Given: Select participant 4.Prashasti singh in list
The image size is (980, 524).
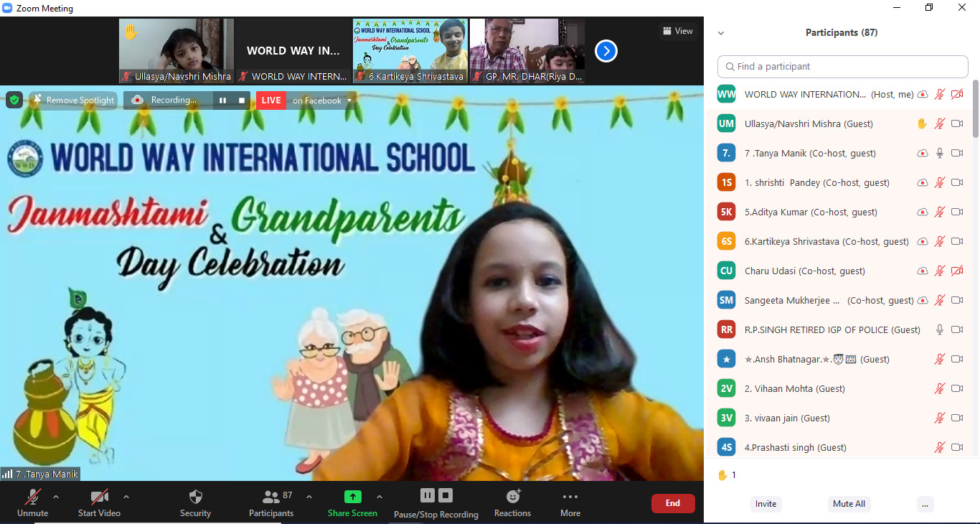Looking at the screenshot, I should click(838, 447).
